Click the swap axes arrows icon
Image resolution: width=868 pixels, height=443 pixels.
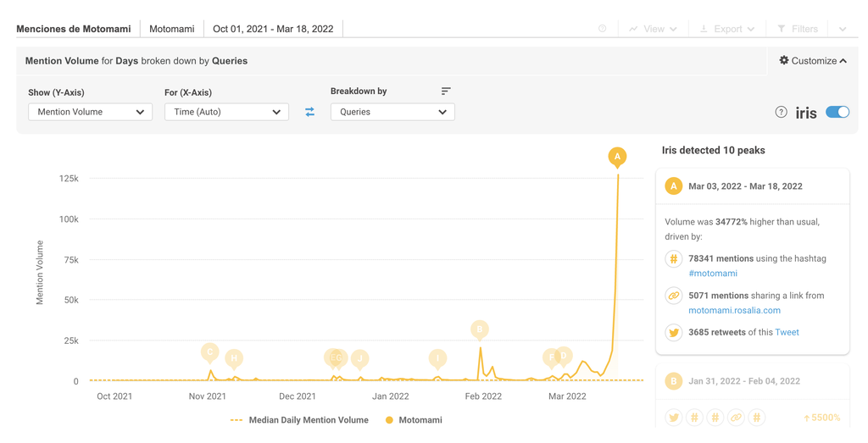(309, 112)
